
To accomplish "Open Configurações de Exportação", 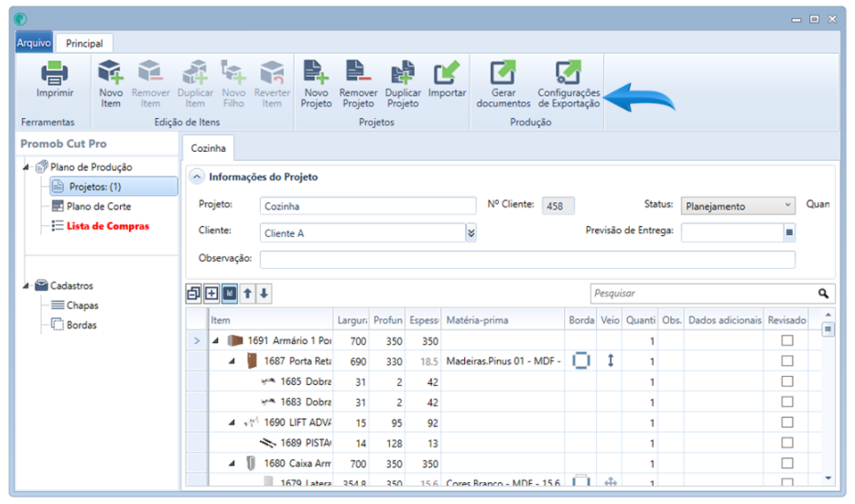I will coord(568,83).
